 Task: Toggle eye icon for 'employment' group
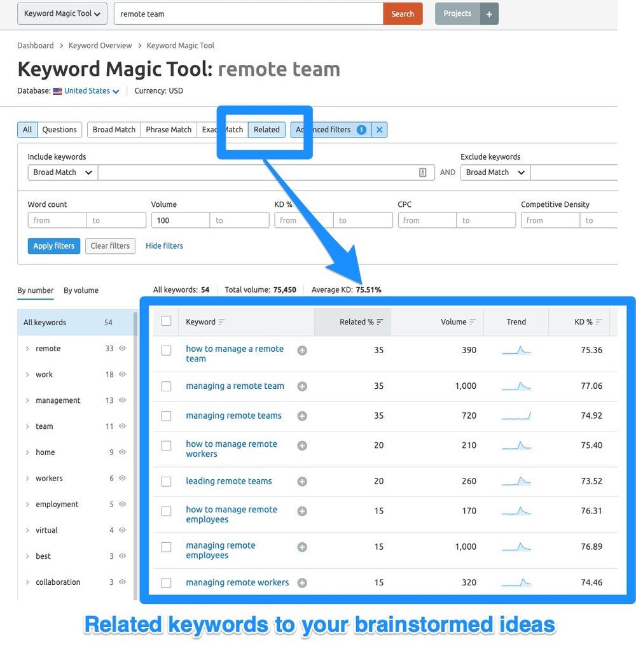click(122, 504)
